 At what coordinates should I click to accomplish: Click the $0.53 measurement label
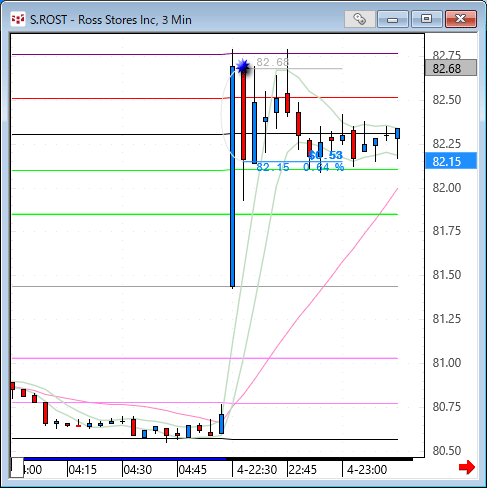pos(326,155)
